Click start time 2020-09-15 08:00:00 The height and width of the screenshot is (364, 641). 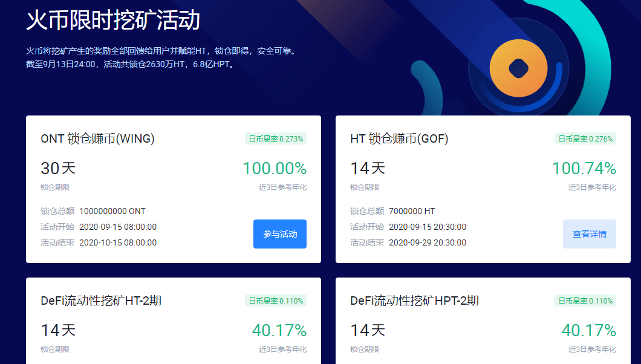pyautogui.click(x=118, y=227)
